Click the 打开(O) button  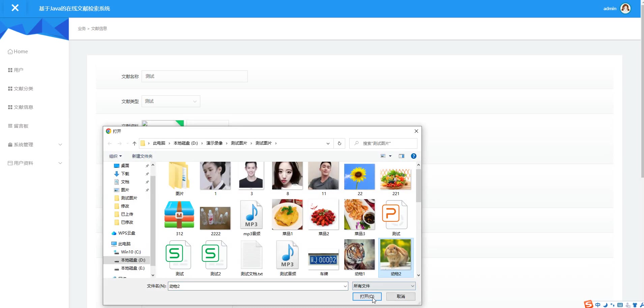tap(367, 297)
